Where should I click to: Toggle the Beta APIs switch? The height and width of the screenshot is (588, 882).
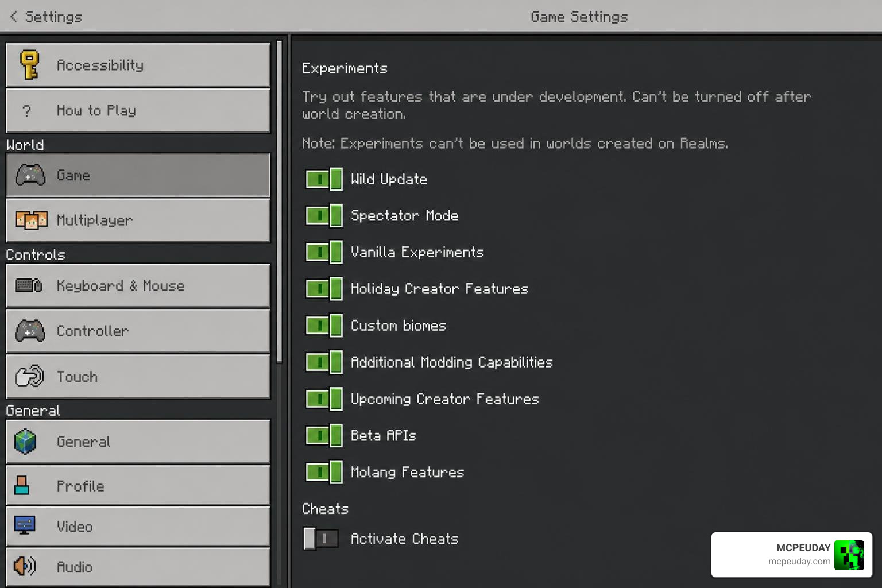tap(324, 436)
